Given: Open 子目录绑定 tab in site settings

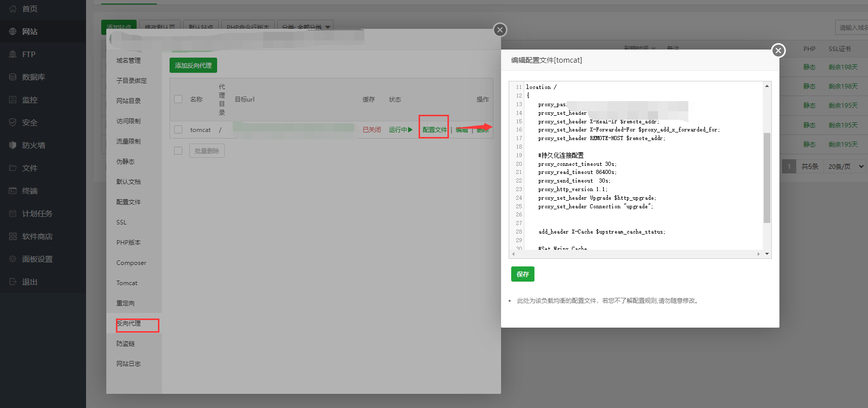Looking at the screenshot, I should click(132, 80).
